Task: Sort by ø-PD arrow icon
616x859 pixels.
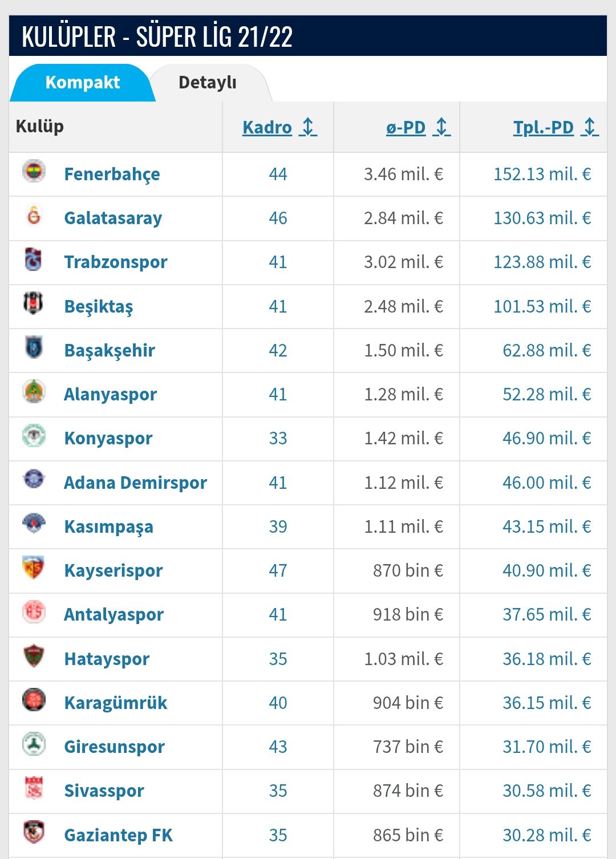Action: pyautogui.click(x=441, y=127)
